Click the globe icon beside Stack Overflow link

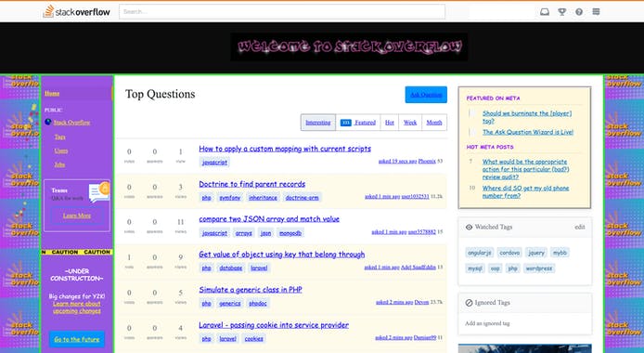point(48,122)
